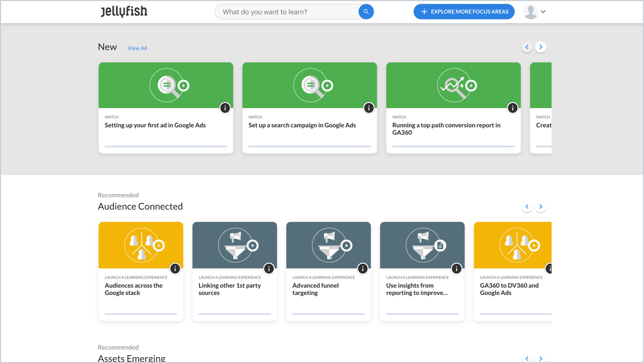Click info icon on Use insights from reporting card
644x363 pixels.
(456, 268)
